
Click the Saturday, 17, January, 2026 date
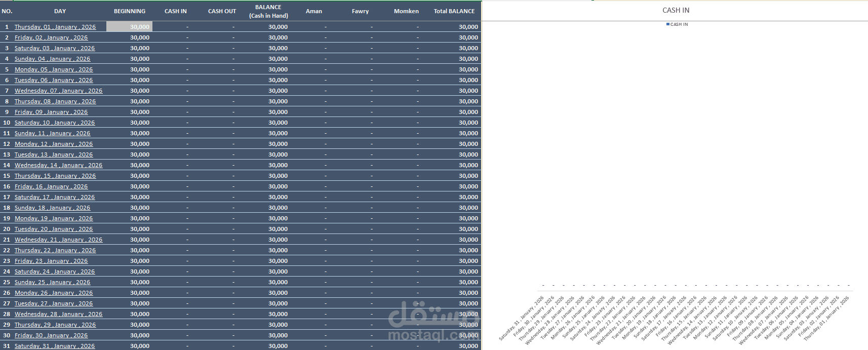click(54, 197)
